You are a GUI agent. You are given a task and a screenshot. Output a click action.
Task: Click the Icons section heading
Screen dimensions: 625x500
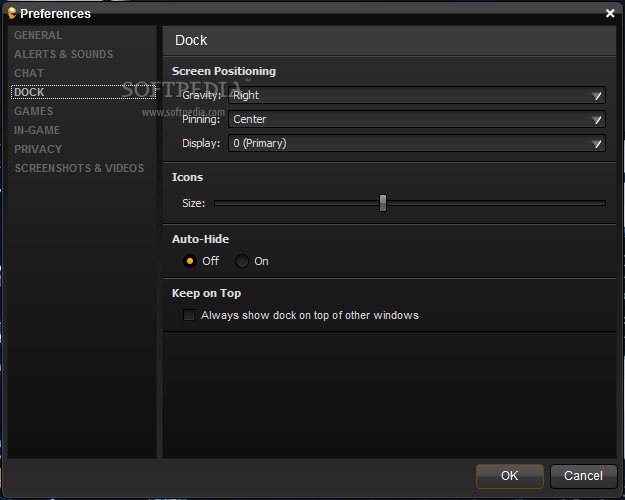(x=187, y=177)
